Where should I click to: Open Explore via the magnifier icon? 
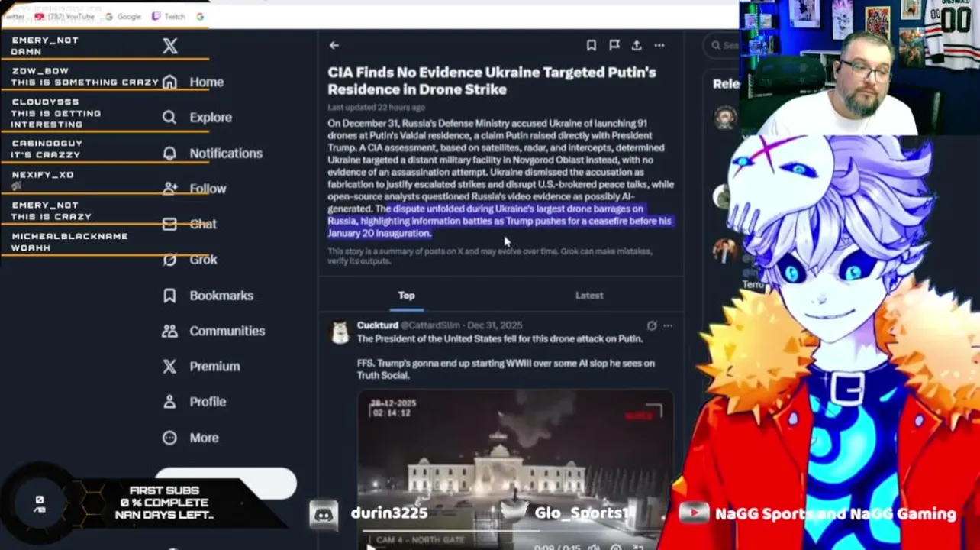click(169, 117)
